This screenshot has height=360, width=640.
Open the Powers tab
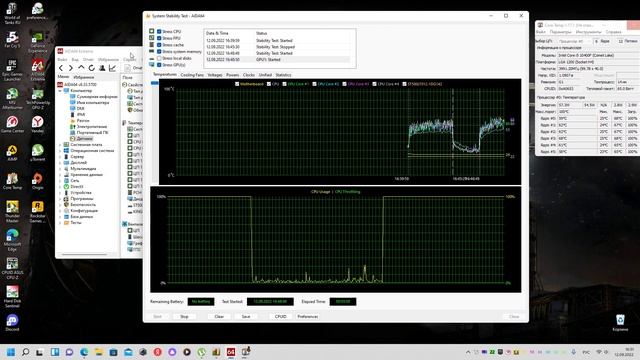point(232,75)
